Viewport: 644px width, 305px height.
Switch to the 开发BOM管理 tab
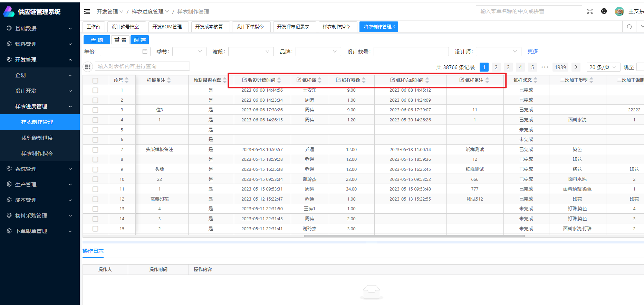pos(167,27)
